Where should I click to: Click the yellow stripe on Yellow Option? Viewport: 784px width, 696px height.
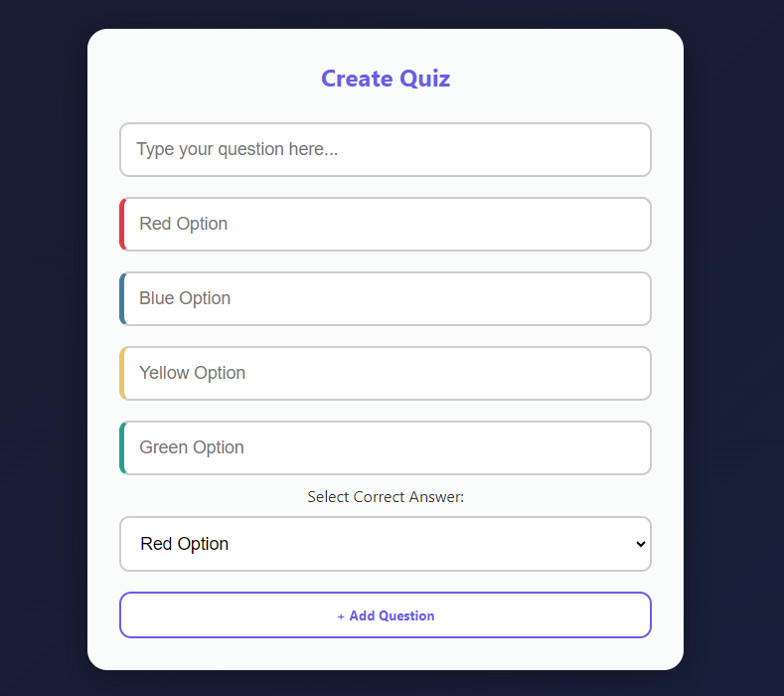pos(122,373)
